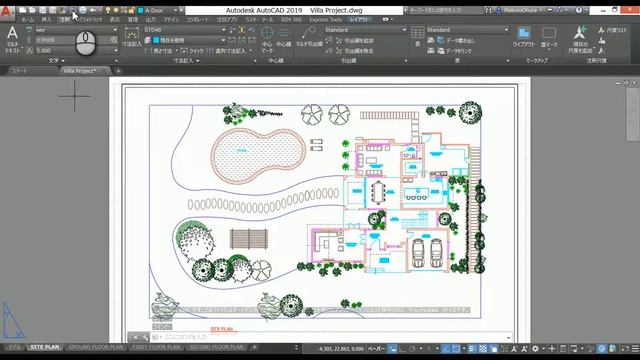Toggle the paper/model space button in status bar
The width and height of the screenshot is (640, 360).
376,349
